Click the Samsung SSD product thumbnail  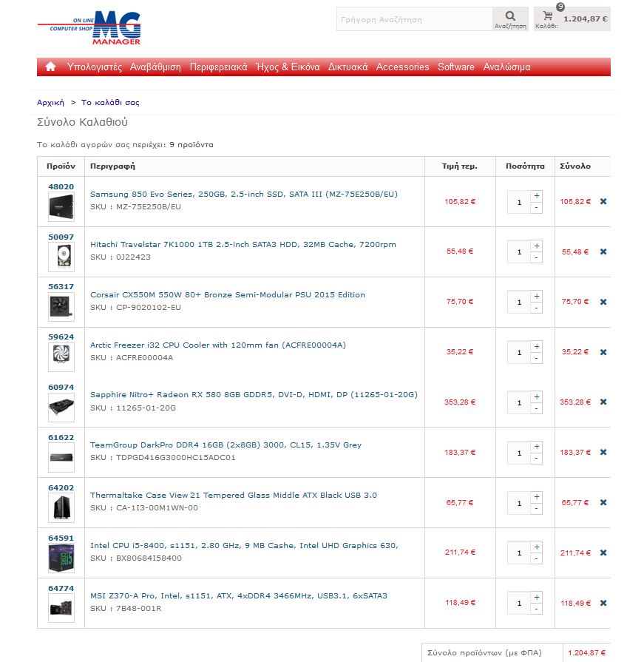click(61, 207)
